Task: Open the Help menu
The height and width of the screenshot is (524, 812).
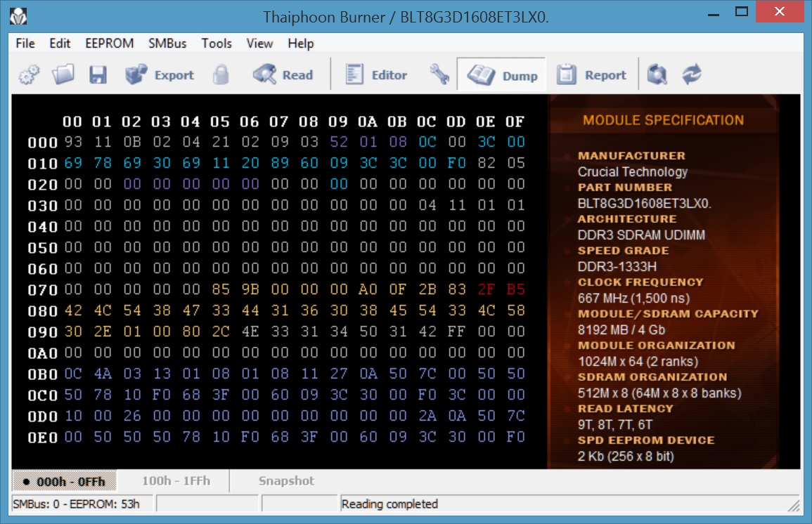Action: pos(301,44)
